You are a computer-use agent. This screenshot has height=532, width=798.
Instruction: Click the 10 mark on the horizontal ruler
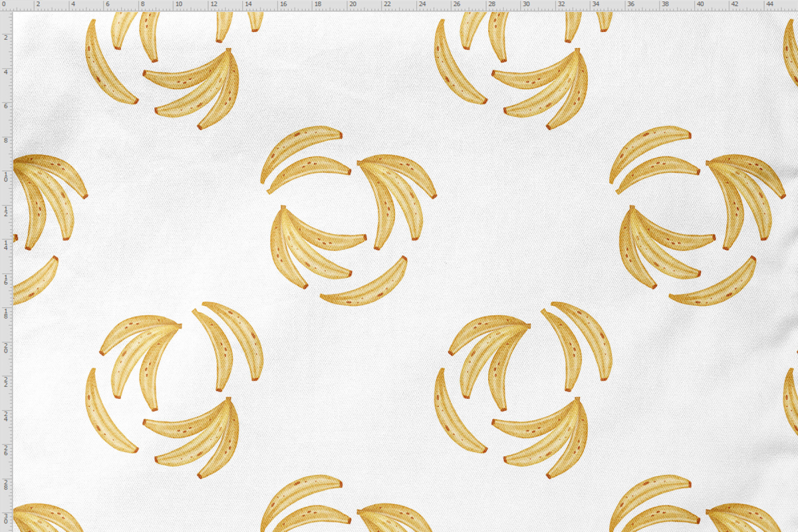[179, 5]
